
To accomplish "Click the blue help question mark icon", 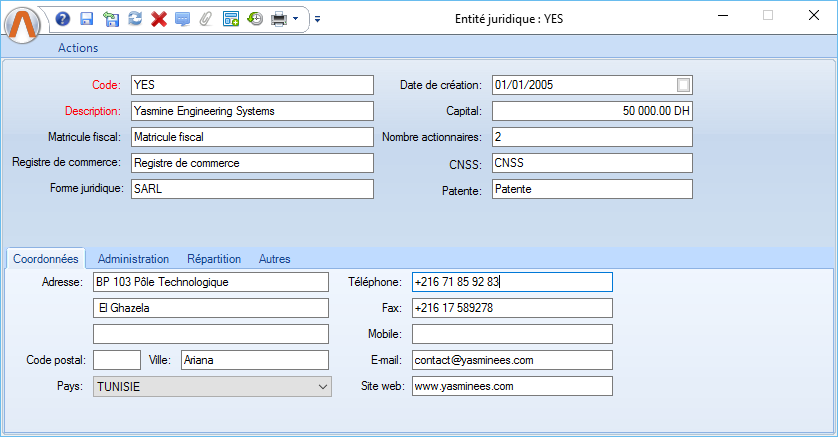I will click(x=63, y=18).
